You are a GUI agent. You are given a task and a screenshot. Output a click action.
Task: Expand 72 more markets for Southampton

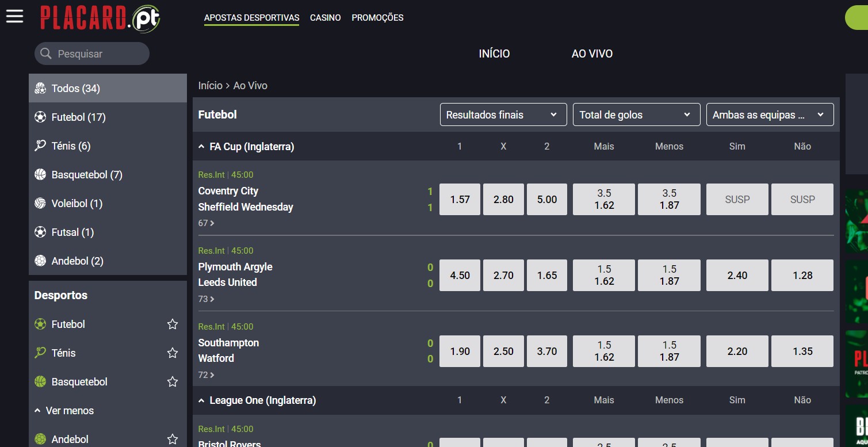[x=207, y=375]
